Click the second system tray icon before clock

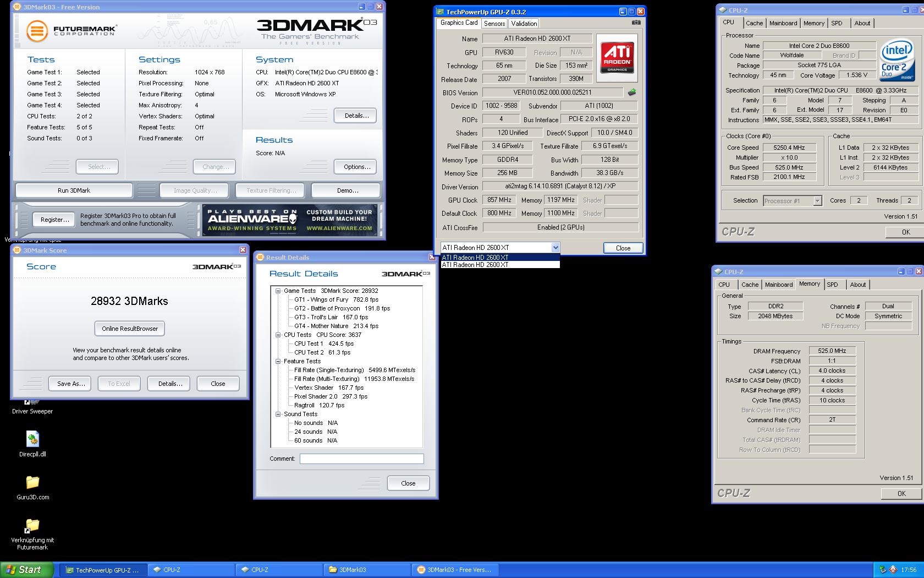893,570
